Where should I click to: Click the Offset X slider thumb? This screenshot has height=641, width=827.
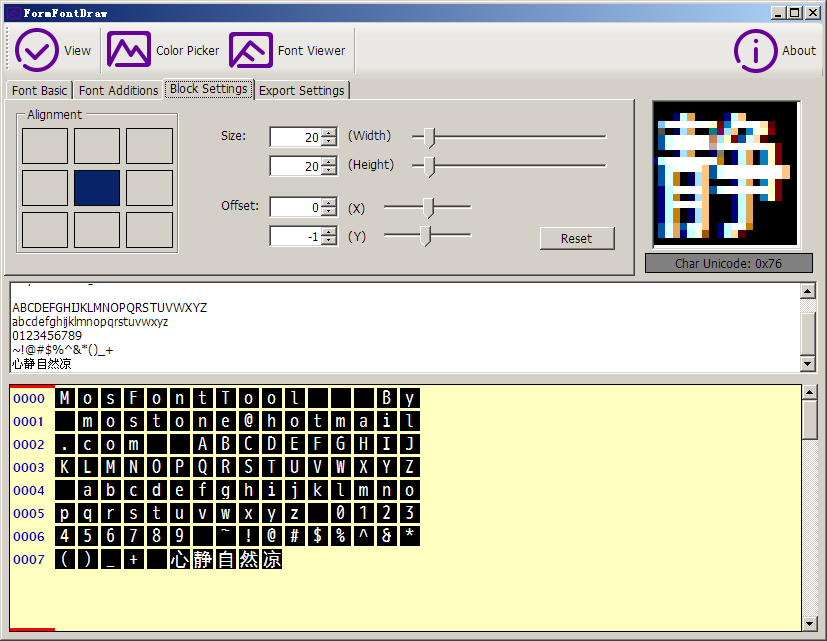coord(429,208)
